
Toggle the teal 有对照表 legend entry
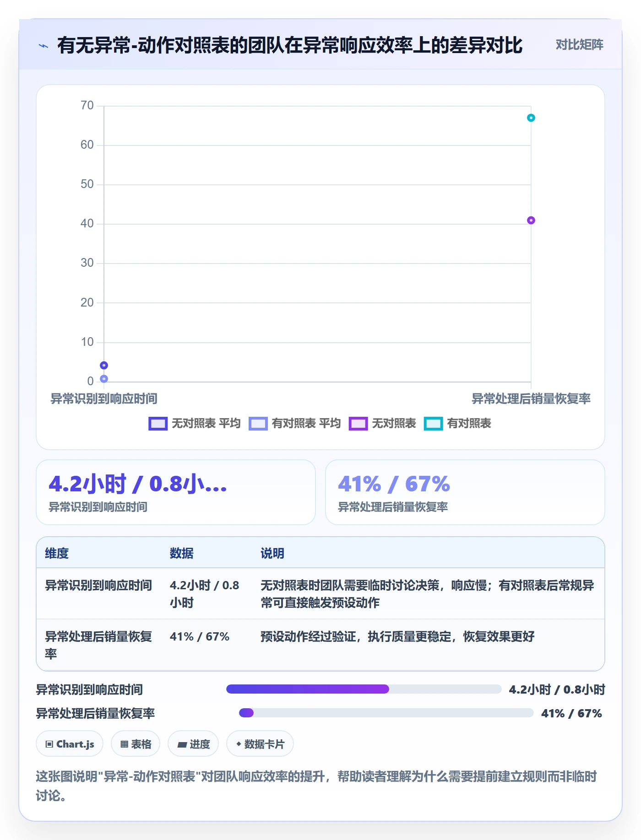click(457, 424)
